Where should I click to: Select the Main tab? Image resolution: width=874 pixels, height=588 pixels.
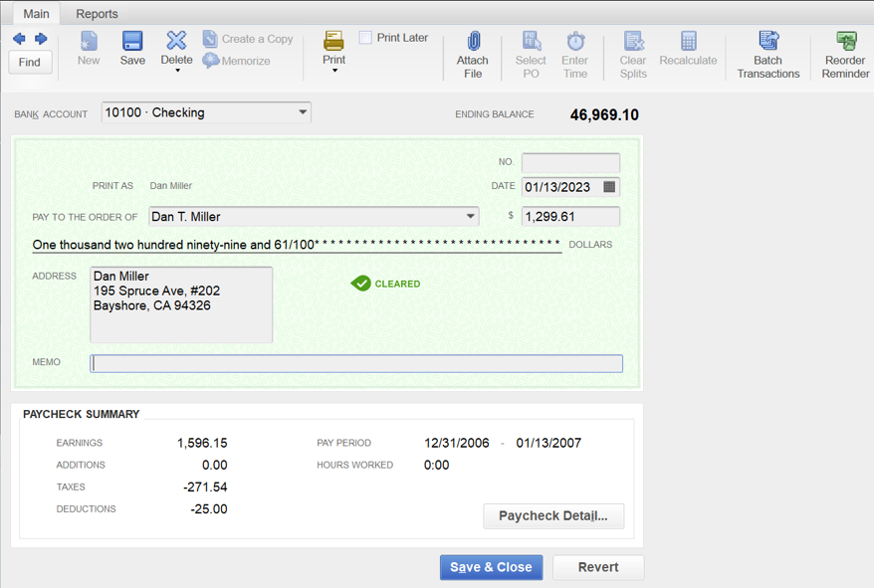pos(36,14)
